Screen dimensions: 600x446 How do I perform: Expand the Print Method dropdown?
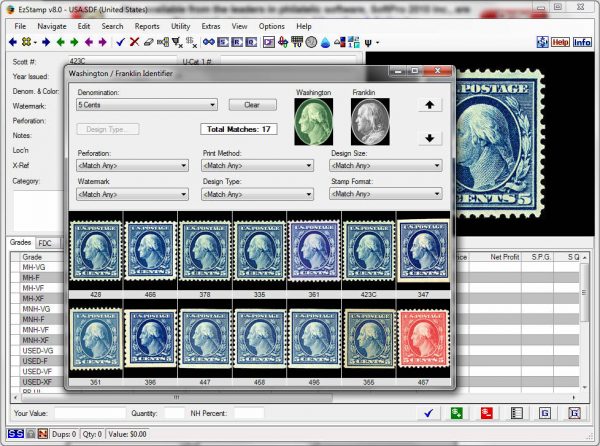(x=257, y=166)
